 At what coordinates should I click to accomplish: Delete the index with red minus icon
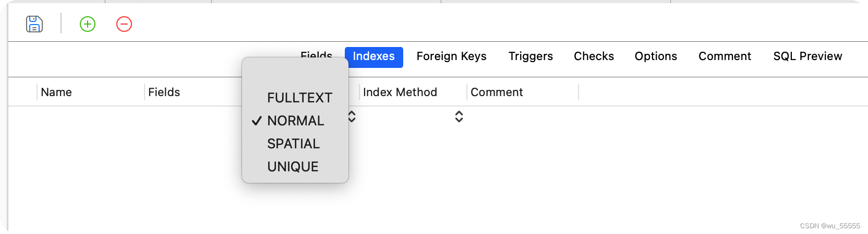[124, 24]
